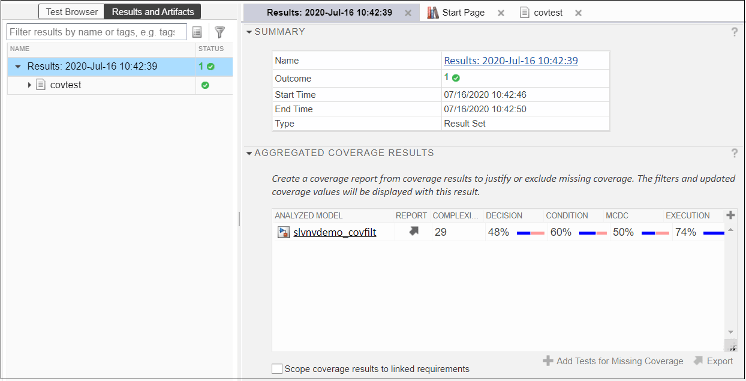Screen dimensions: 746x381
Task: Open Results: 2020-Jul-16 link in Summary
Action: [511, 60]
